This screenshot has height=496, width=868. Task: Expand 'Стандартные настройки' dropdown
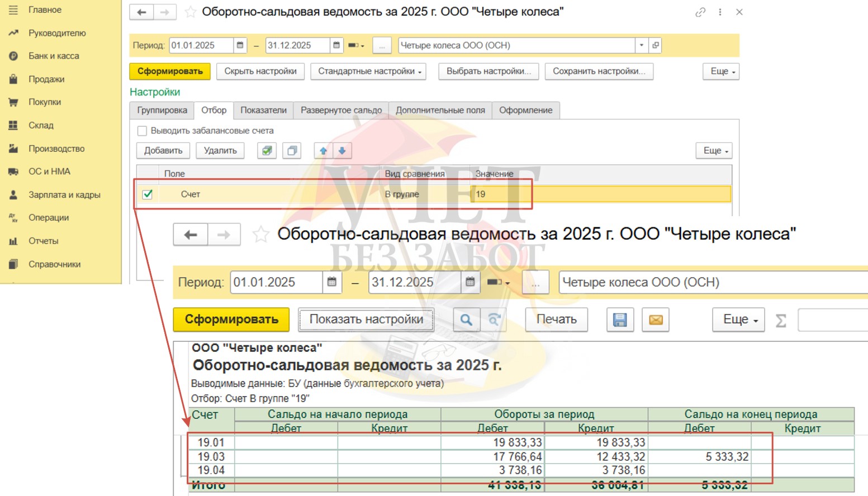click(x=368, y=71)
